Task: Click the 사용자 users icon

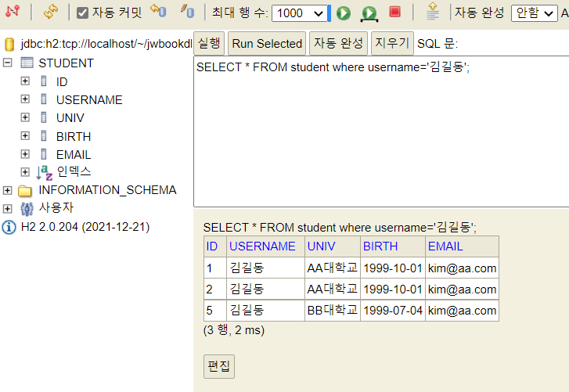Action: pyautogui.click(x=27, y=209)
